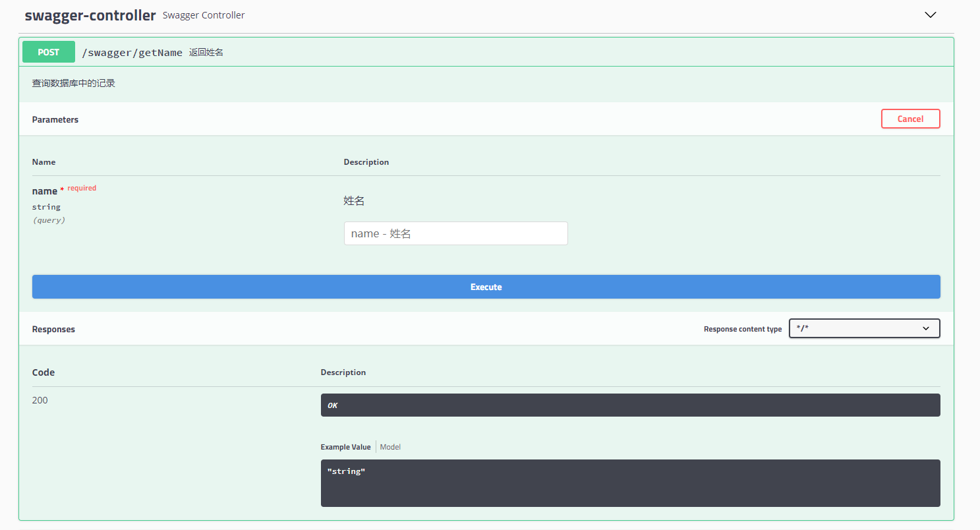
Task: Click the Responses section header
Action: [x=53, y=329]
